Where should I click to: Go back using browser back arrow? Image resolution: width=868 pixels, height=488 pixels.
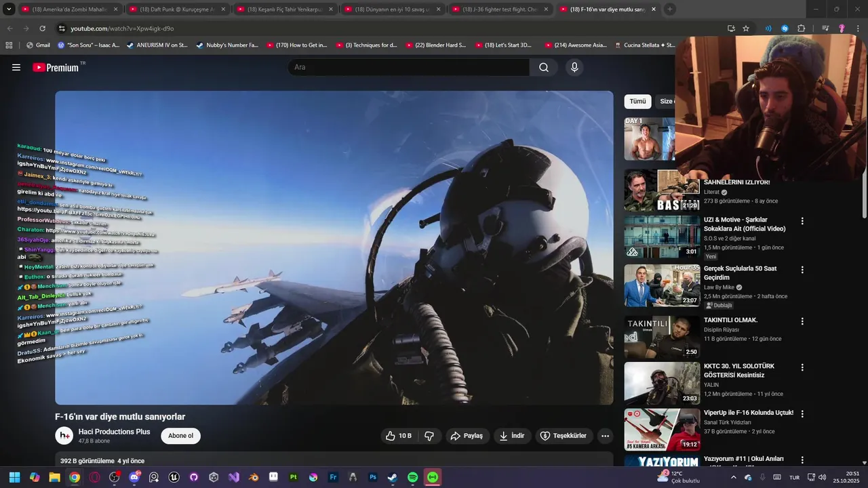(x=9, y=28)
